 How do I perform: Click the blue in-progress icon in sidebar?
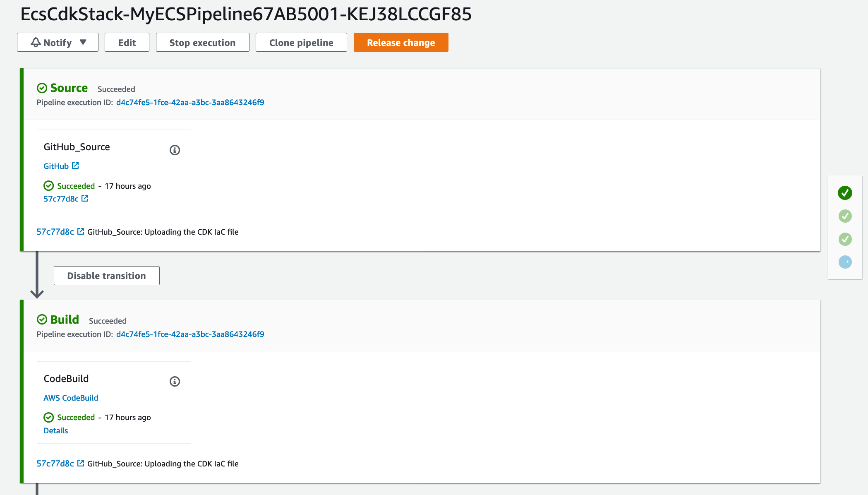[x=845, y=261]
